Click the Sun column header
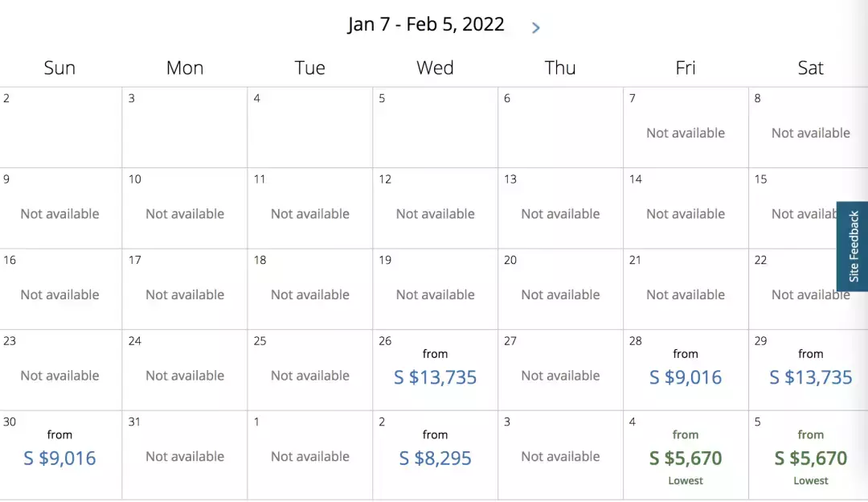868x502 pixels. pos(59,68)
